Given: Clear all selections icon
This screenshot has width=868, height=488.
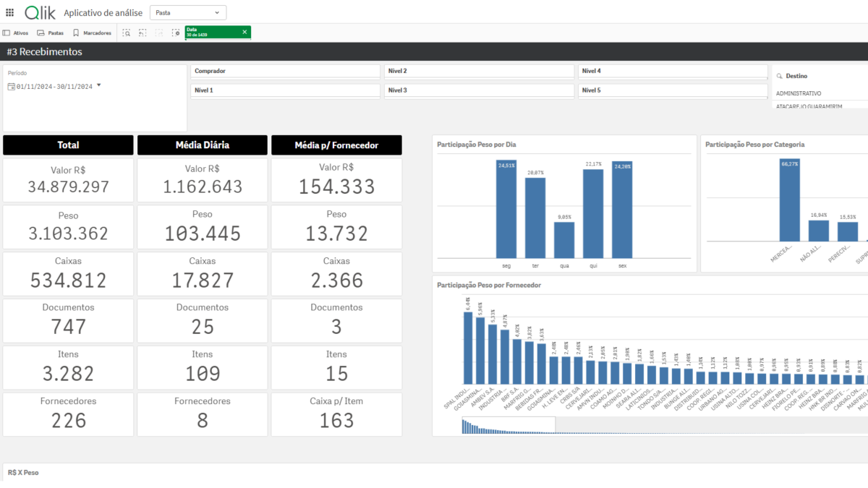Looking at the screenshot, I should point(176,33).
